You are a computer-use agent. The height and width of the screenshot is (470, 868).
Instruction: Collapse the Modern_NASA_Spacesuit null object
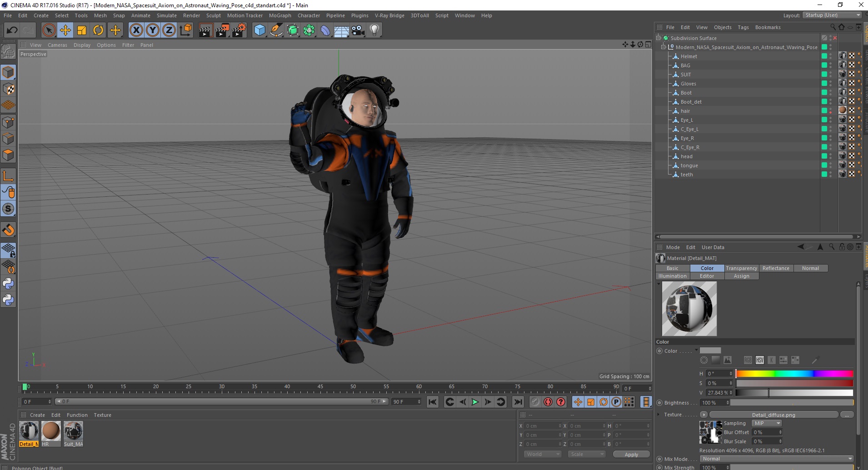point(663,47)
